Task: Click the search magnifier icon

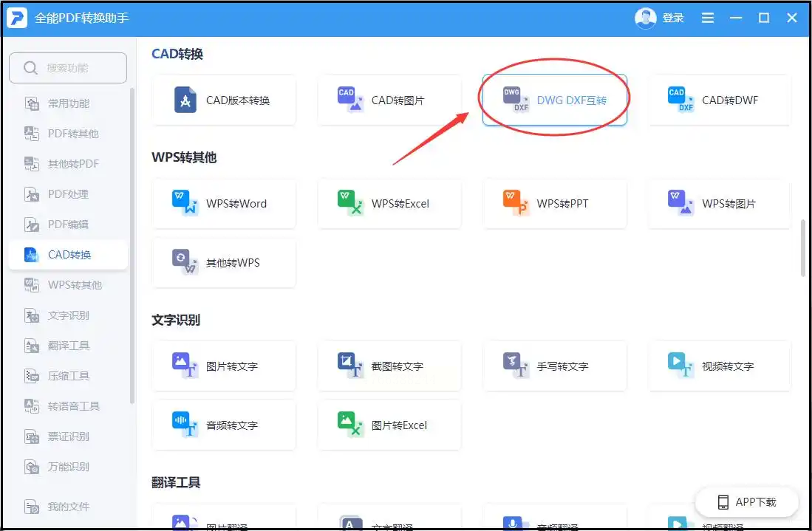Action: coord(30,68)
